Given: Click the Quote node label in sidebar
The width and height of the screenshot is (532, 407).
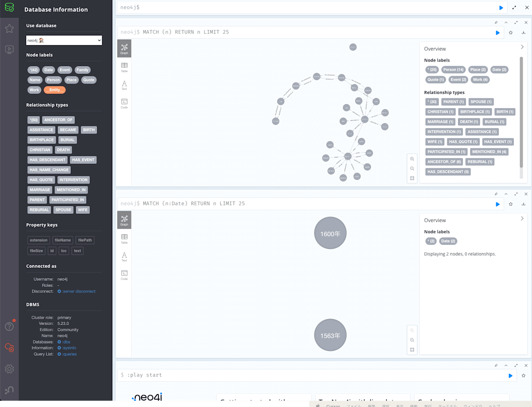Looking at the screenshot, I should [89, 80].
